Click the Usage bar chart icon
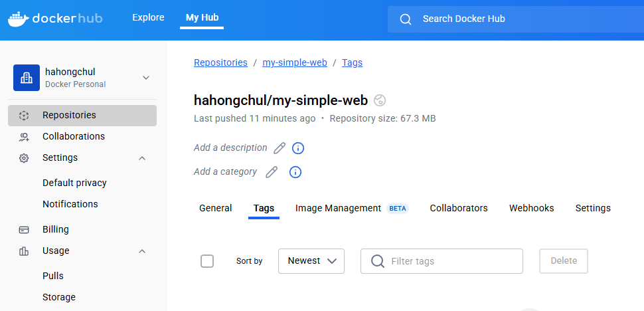 pos(24,251)
